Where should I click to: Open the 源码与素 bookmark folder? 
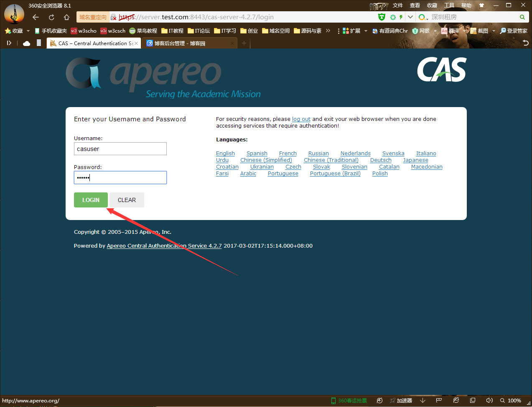[308, 31]
